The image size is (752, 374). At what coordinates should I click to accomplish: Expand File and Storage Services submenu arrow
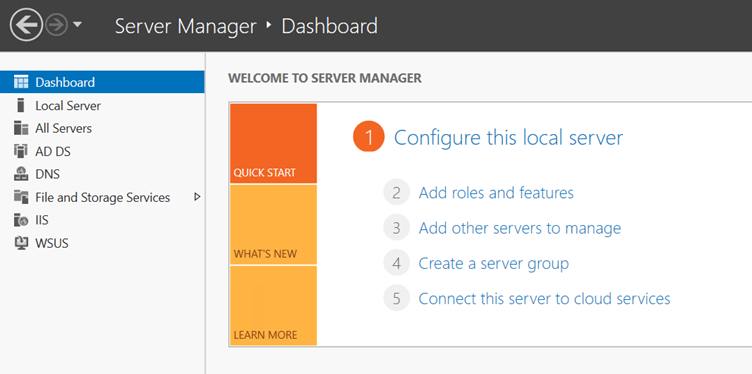197,197
